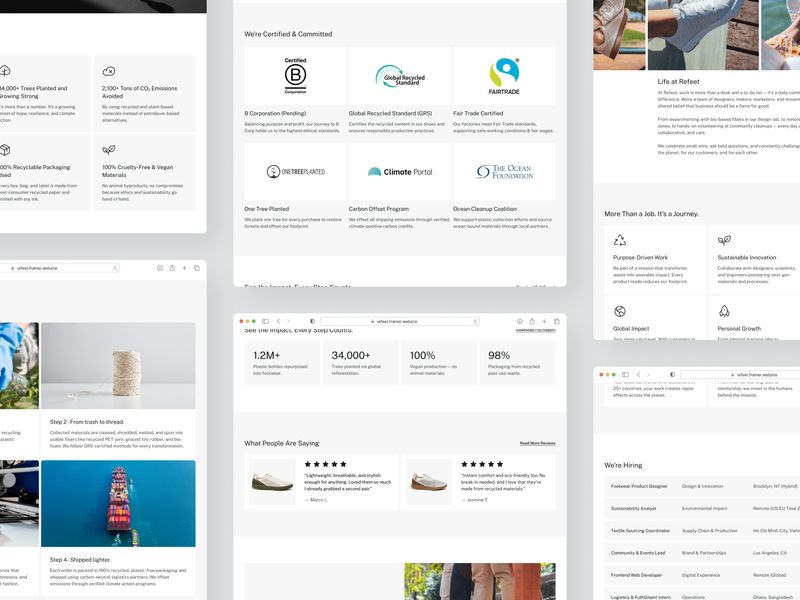The image size is (800, 600).
Task: Click the globe icon above Global Impact
Action: (620, 311)
